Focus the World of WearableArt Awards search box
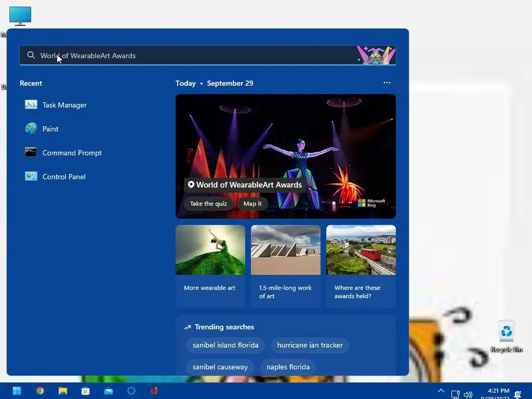The width and height of the screenshot is (532, 399). click(x=208, y=55)
